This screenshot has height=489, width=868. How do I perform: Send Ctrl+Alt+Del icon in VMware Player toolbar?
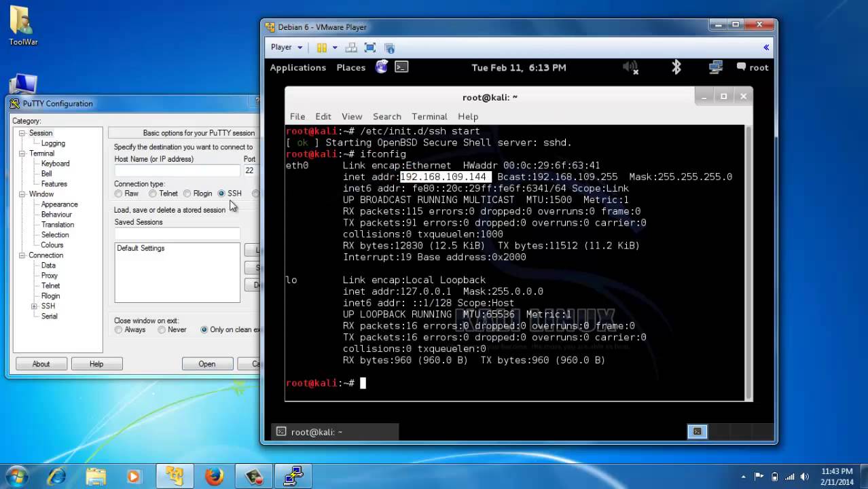351,48
